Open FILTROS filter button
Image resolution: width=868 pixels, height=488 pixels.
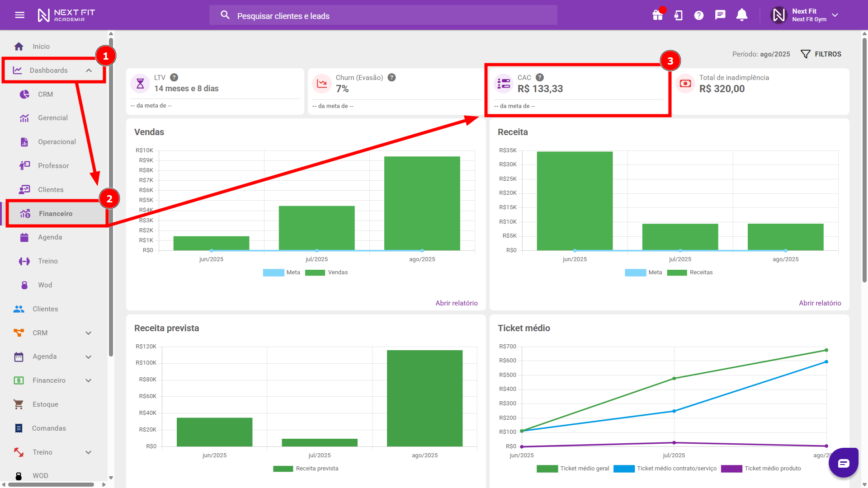(821, 54)
